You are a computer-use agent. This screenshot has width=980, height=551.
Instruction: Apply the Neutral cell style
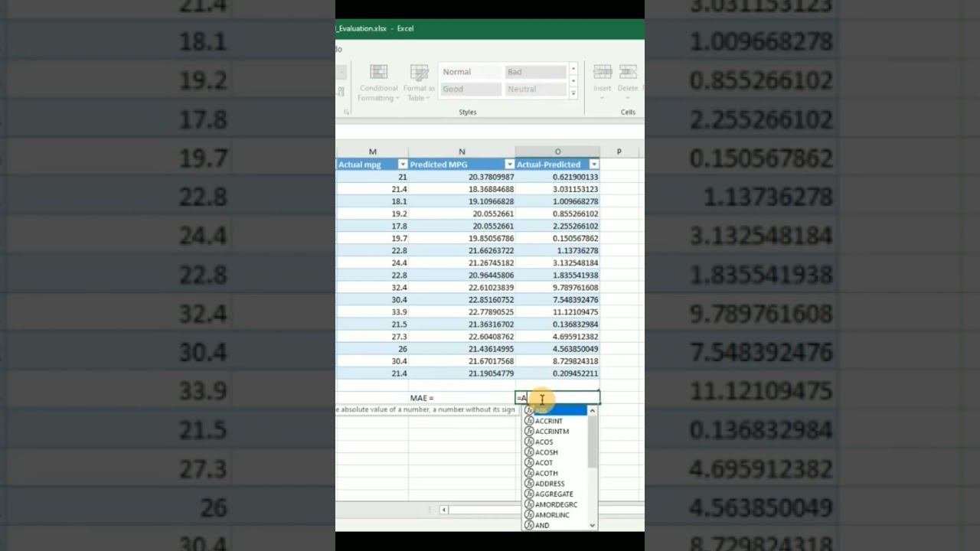[x=535, y=89]
